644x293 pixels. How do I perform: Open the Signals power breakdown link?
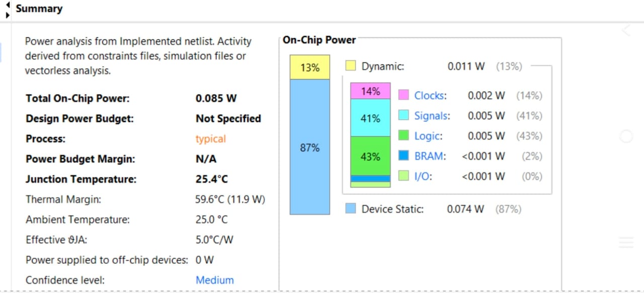(431, 116)
